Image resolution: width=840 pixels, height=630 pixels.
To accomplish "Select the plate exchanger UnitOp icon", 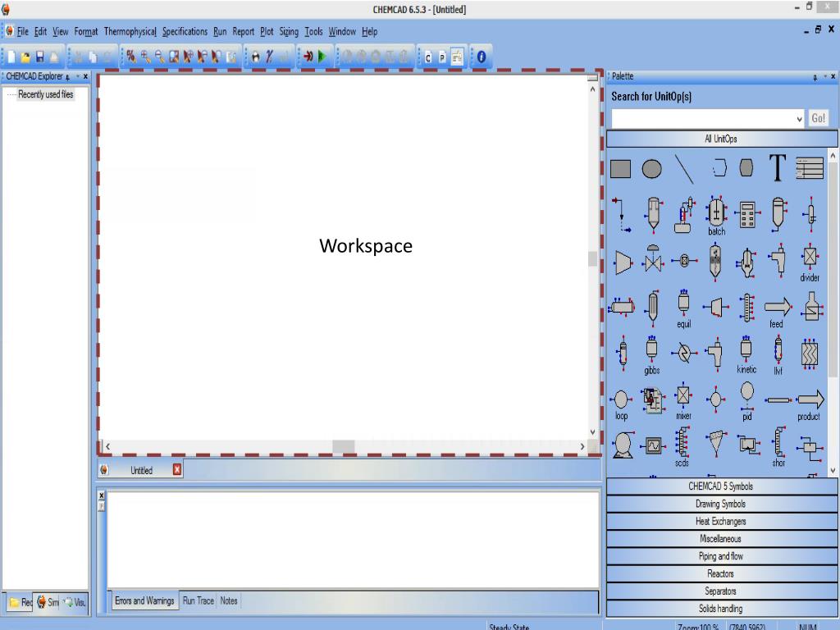I will [810, 353].
